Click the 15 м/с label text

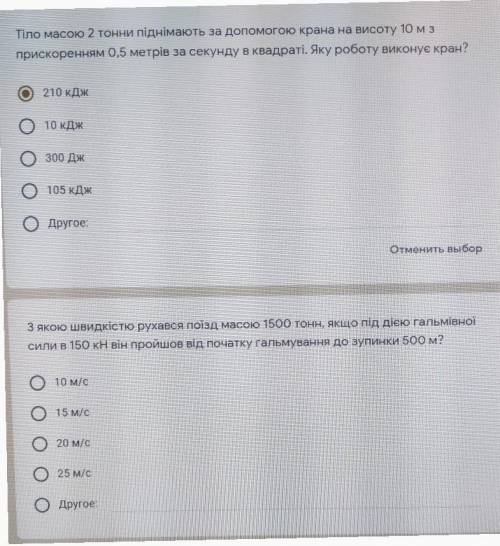coord(72,412)
